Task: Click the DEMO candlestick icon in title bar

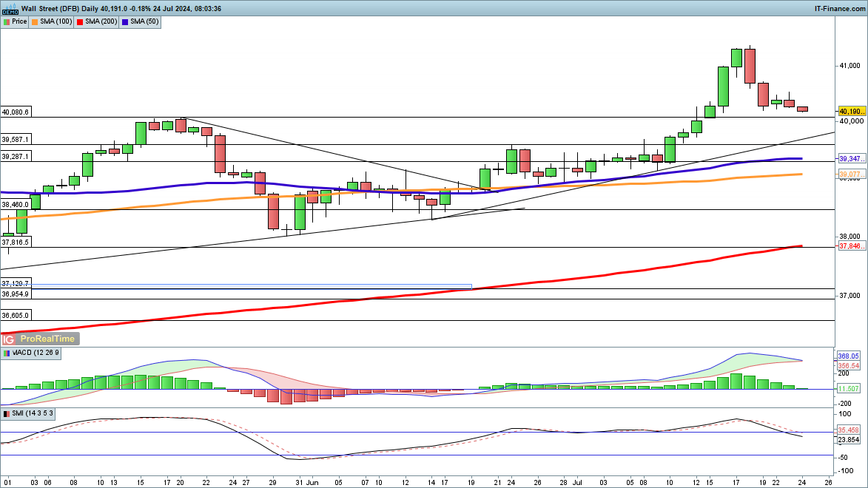Action: 10,8
